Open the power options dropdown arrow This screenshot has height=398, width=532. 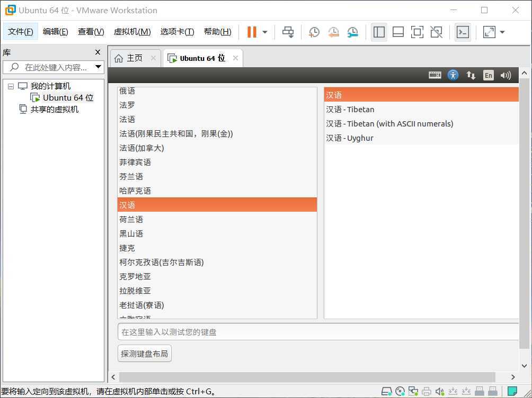[265, 32]
